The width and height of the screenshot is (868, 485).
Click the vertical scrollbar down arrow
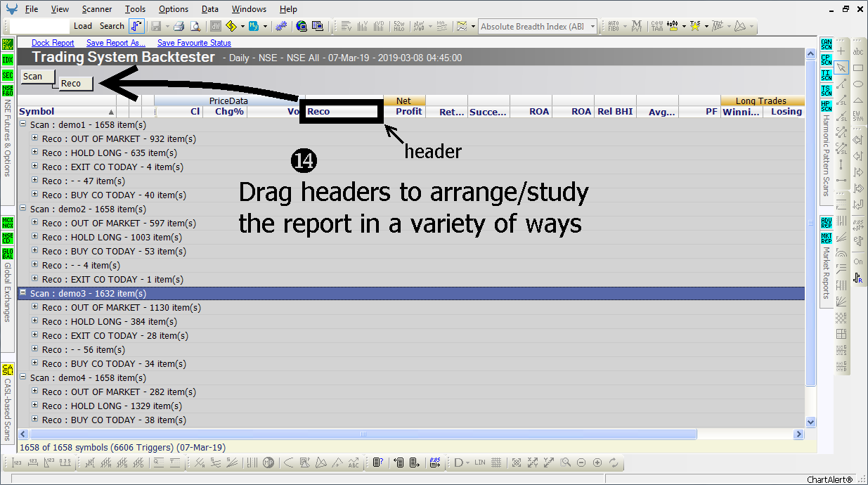click(810, 422)
